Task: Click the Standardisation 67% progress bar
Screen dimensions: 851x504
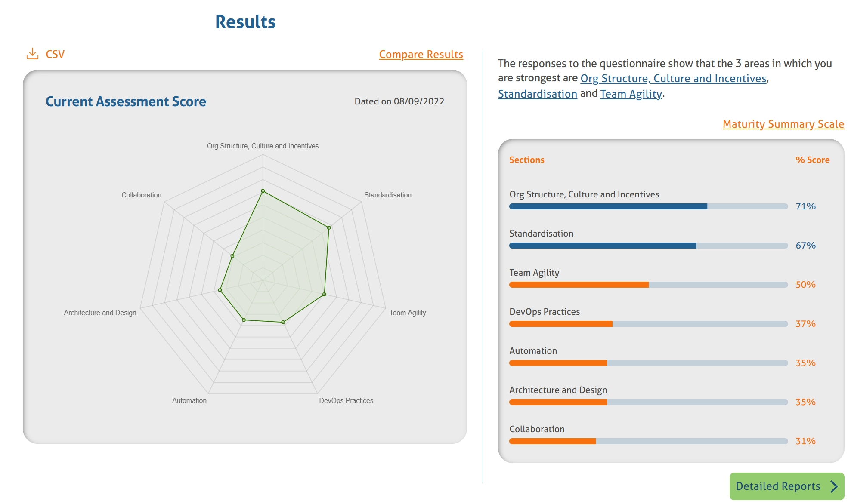Action: (x=648, y=246)
